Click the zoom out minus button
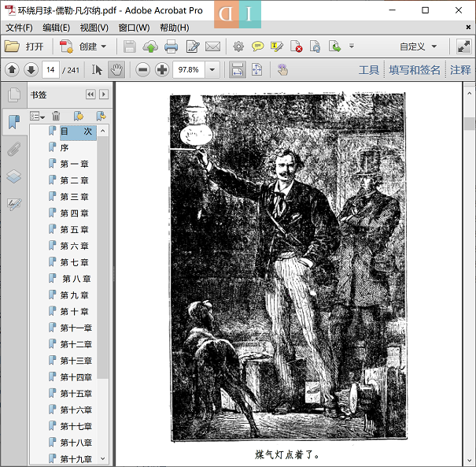 pos(142,70)
